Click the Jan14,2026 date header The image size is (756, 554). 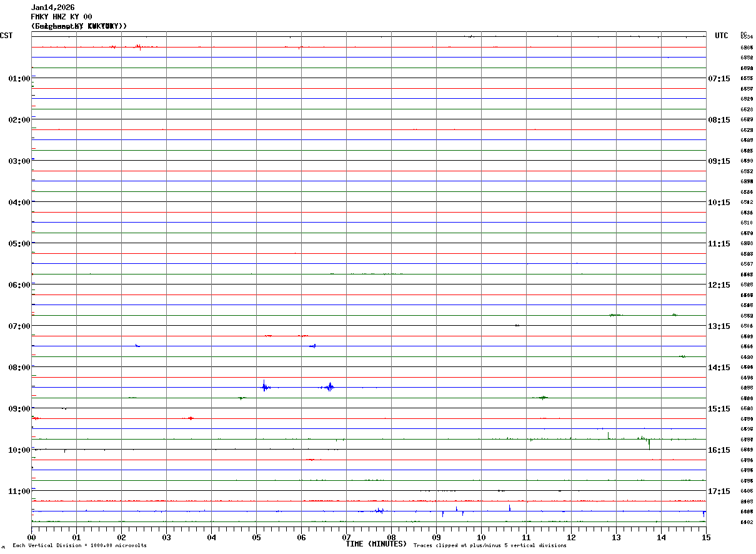(53, 8)
